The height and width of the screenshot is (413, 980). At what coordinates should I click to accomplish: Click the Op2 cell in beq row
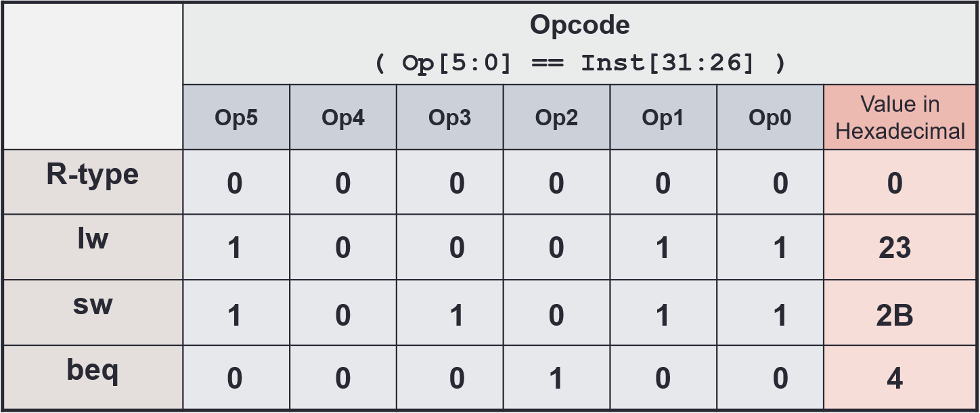tap(556, 378)
